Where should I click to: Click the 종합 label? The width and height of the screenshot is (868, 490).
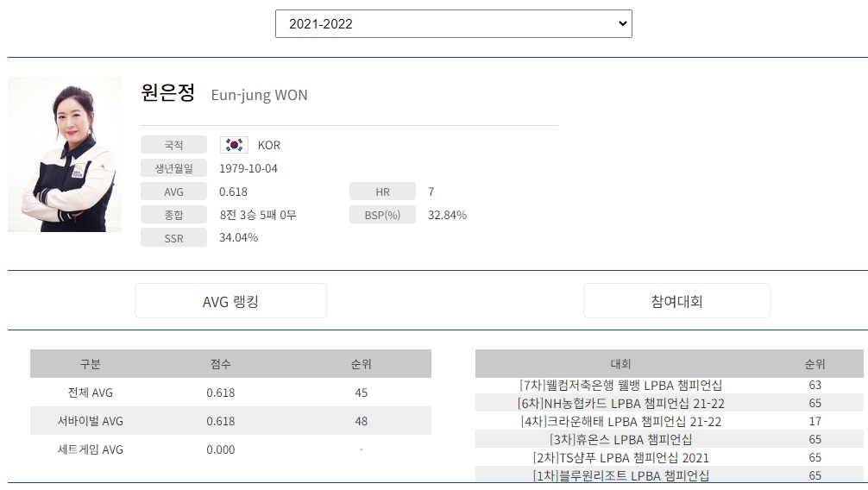click(173, 215)
